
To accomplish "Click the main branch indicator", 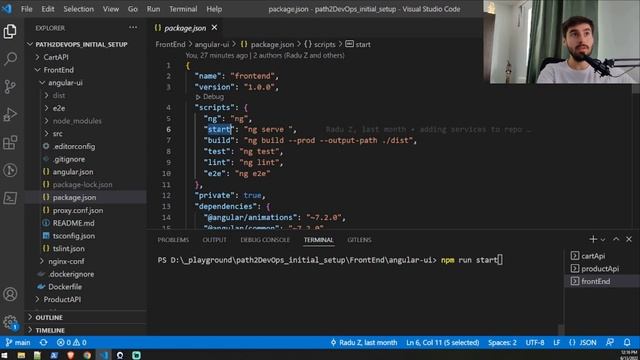I will [18, 342].
